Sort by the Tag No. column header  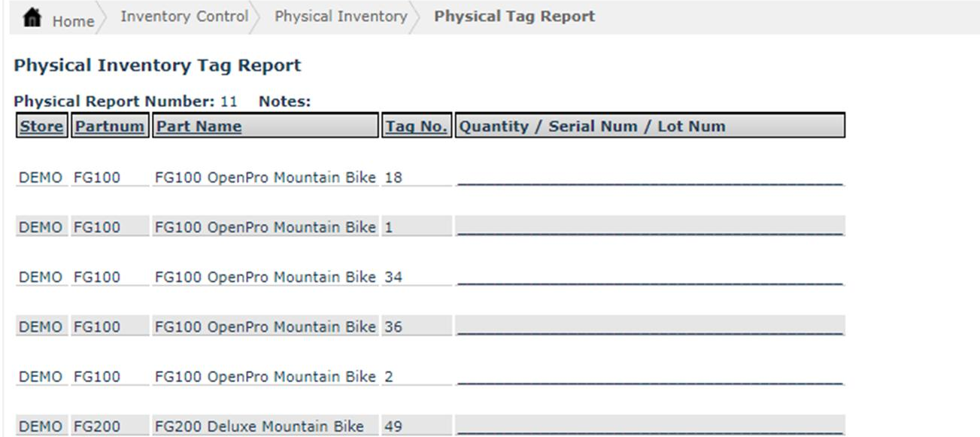tap(417, 126)
